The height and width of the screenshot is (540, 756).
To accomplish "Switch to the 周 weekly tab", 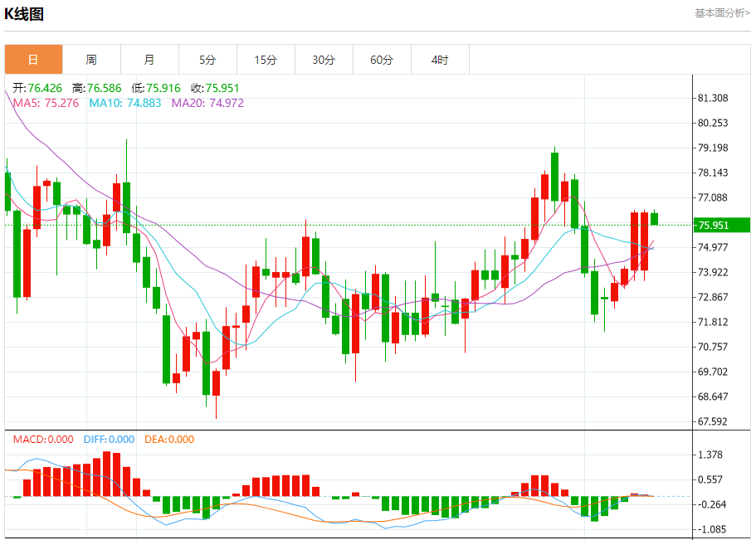I will click(91, 59).
